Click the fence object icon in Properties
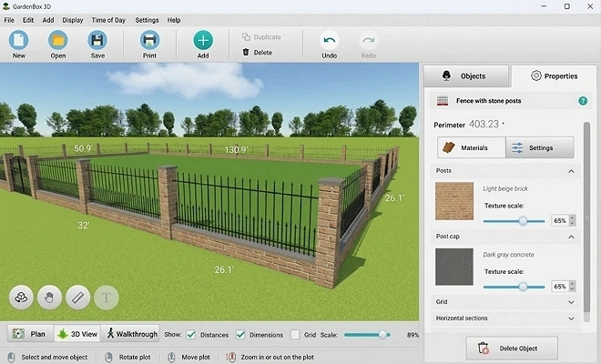This screenshot has width=601, height=364. click(x=443, y=101)
